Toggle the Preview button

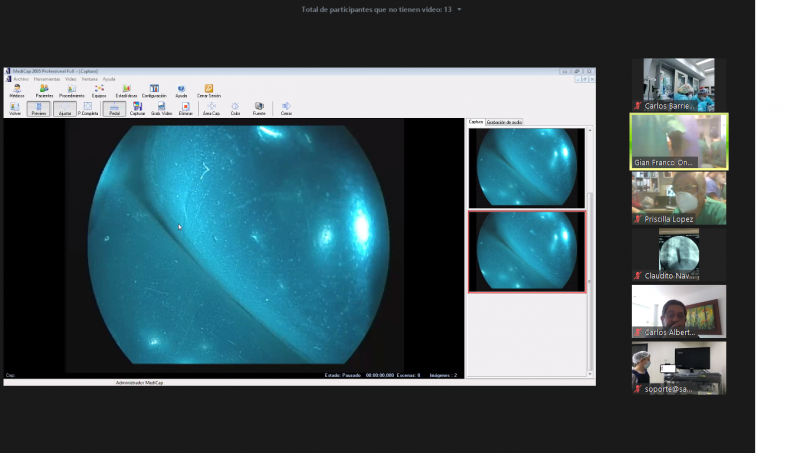(x=38, y=108)
